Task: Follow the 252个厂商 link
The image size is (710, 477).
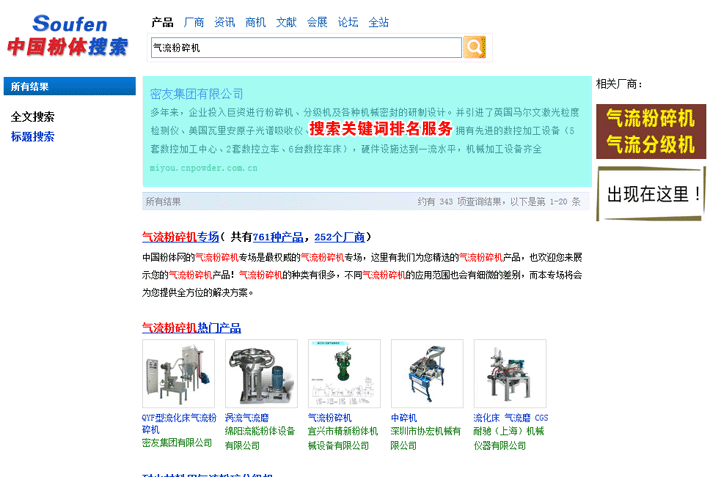Action: click(340, 237)
